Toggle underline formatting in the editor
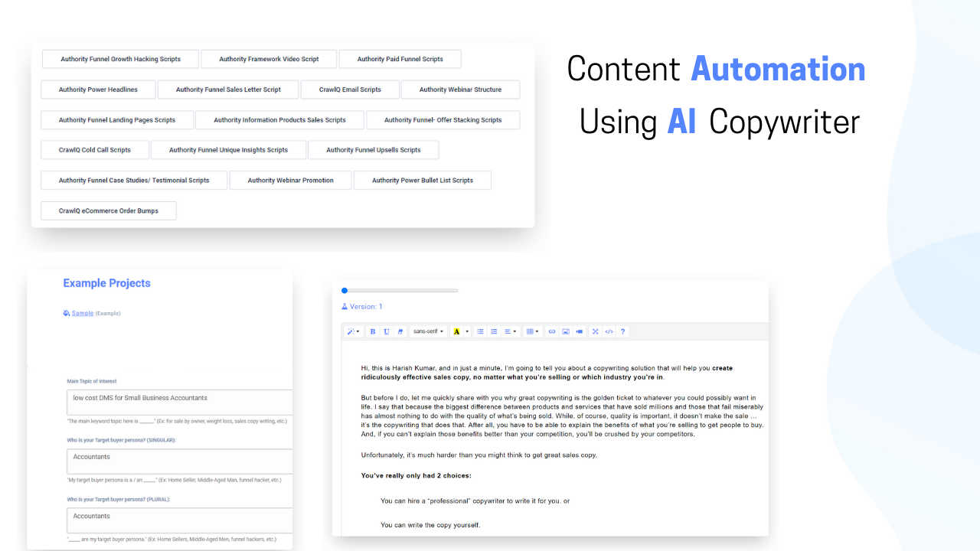This screenshot has width=980, height=551. click(x=387, y=331)
